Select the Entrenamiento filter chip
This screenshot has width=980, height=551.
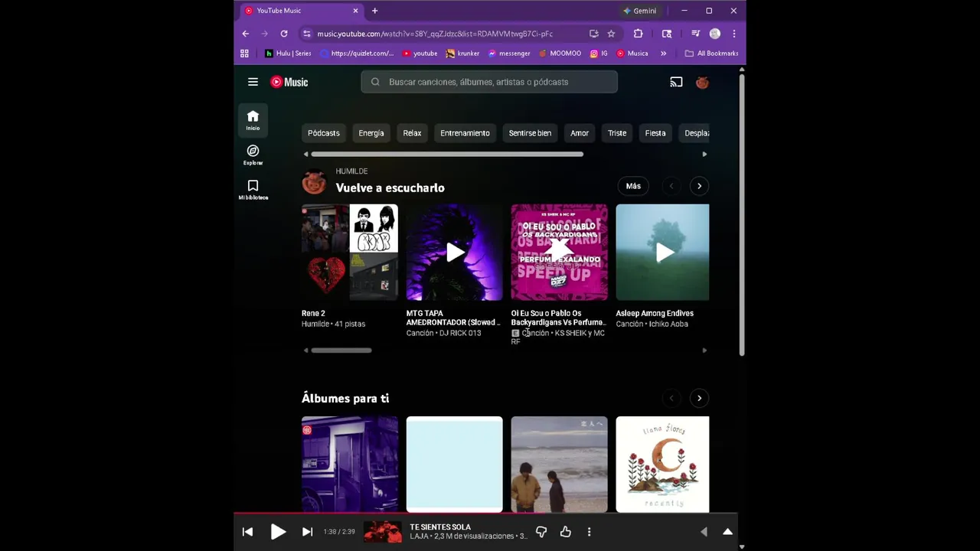coord(465,133)
